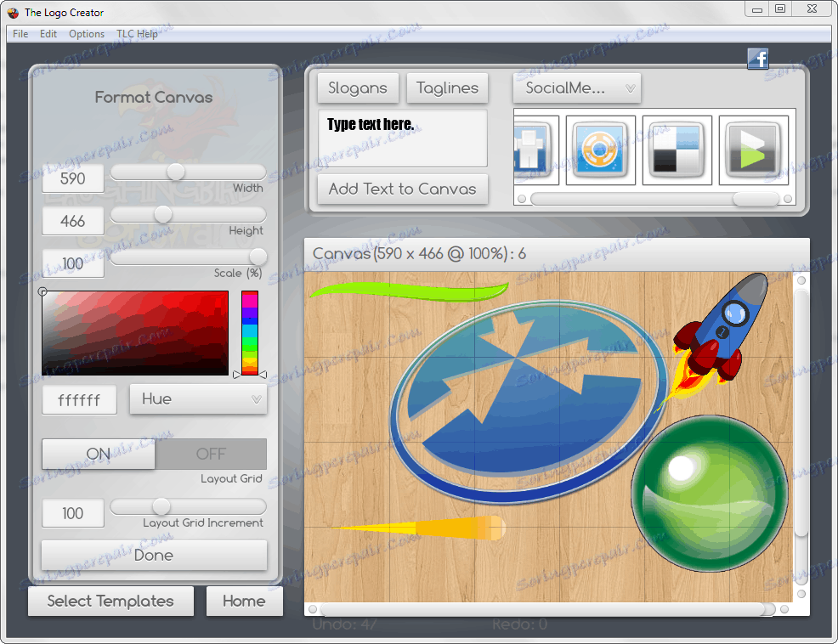Click the Layout Grid Increment slider handle
The height and width of the screenshot is (644, 838).
tap(161, 506)
